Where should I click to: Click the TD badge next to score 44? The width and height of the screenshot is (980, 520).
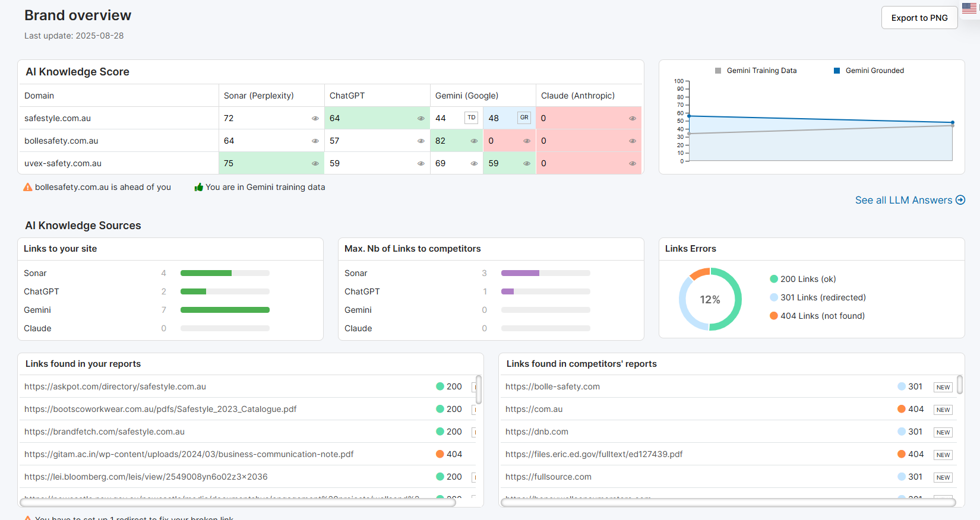[471, 118]
